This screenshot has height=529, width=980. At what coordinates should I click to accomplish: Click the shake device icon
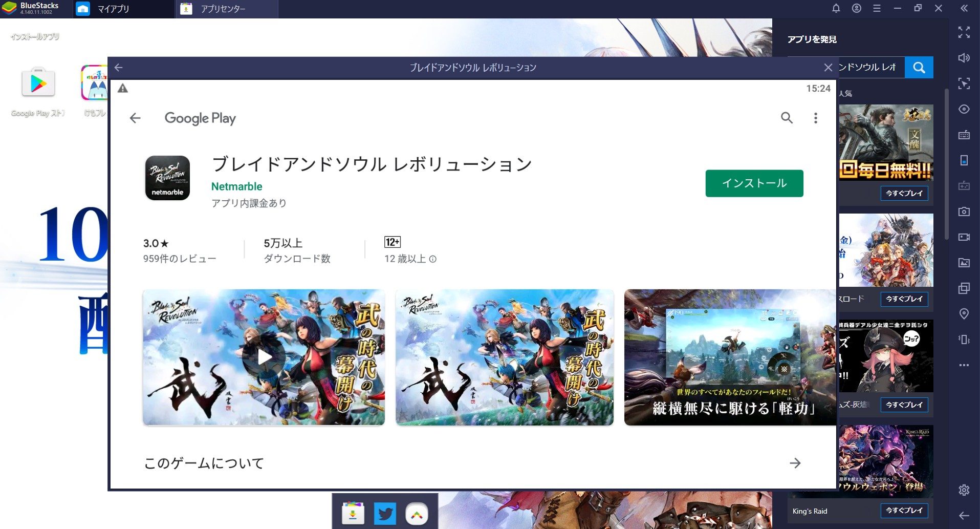click(964, 340)
